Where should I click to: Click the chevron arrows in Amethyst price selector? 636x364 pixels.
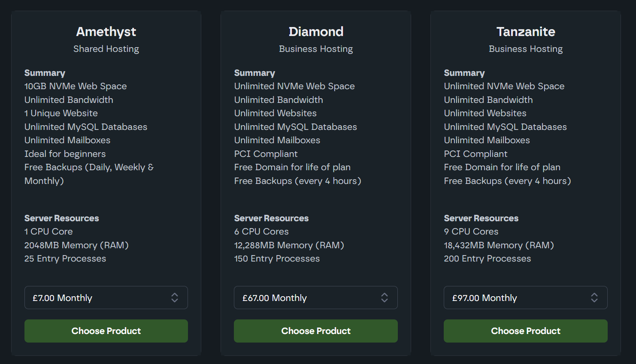175,298
